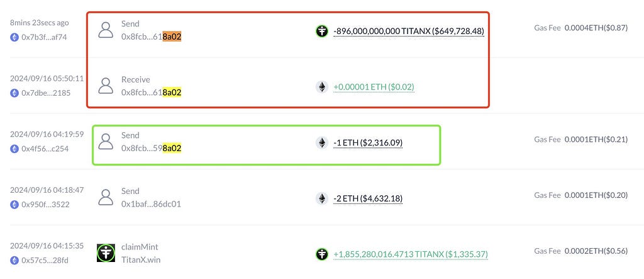Screen dimensions: 644x279
Task: Click the user avatar for the 0x1baf...86dc01 send
Action: point(106,198)
